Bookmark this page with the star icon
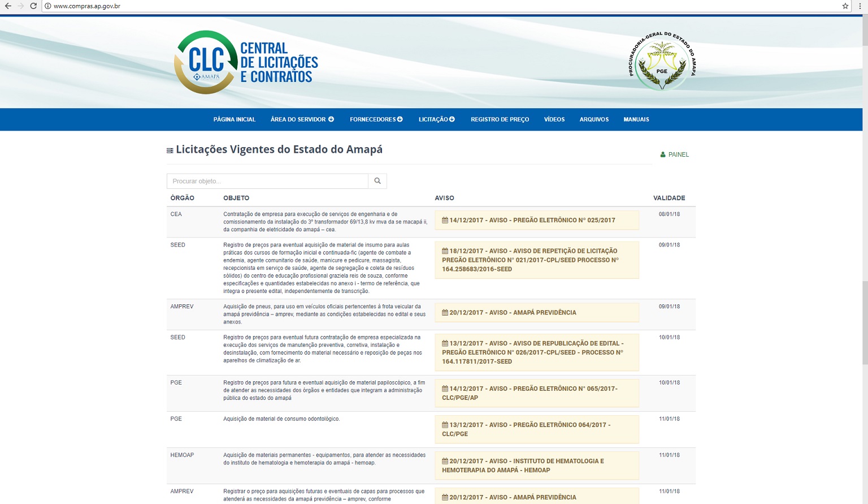Screen dimensions: 868x504 click(x=845, y=6)
